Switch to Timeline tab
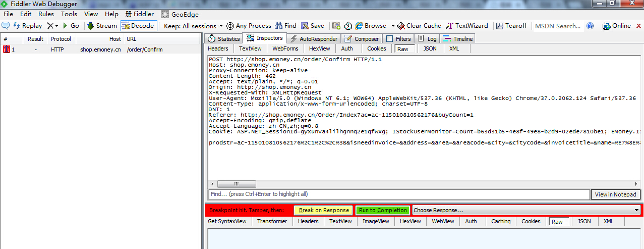Screen dimensions: 644x249 click(x=458, y=39)
